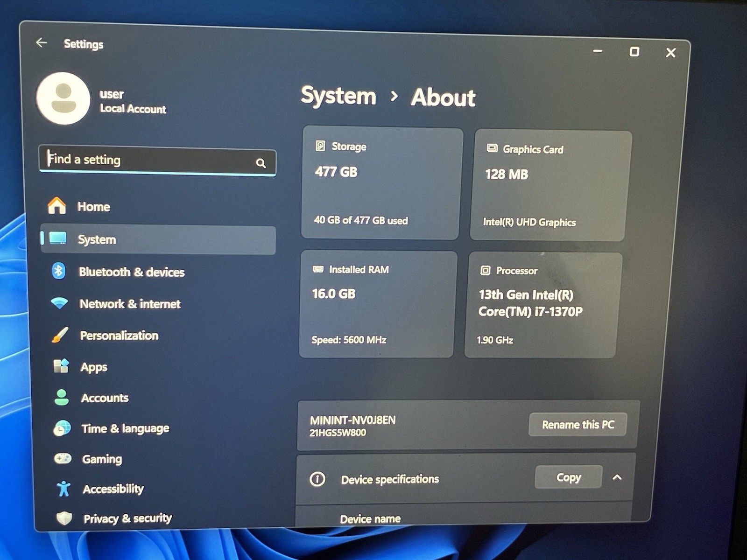This screenshot has height=560, width=747.
Task: Minimize the Settings window
Action: pos(598,51)
